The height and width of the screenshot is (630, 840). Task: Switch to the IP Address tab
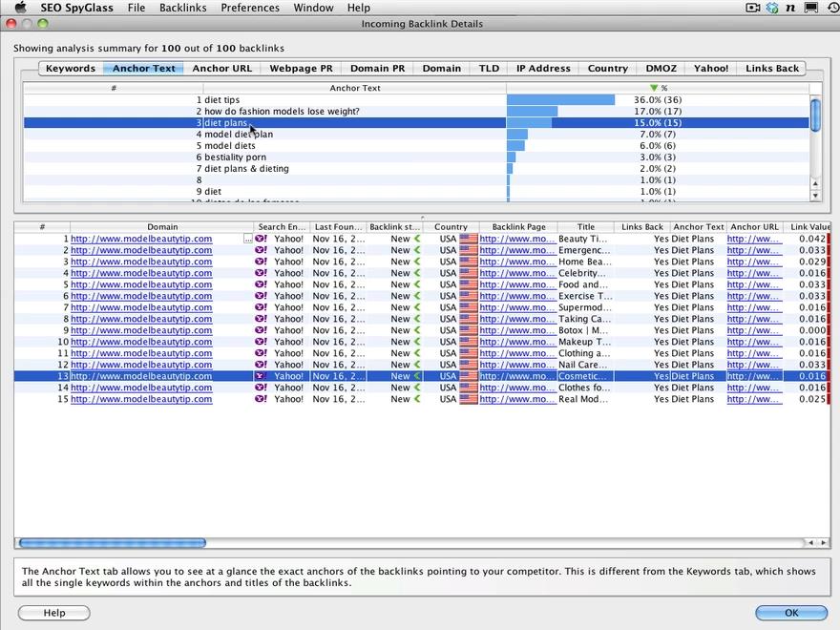[x=543, y=68]
